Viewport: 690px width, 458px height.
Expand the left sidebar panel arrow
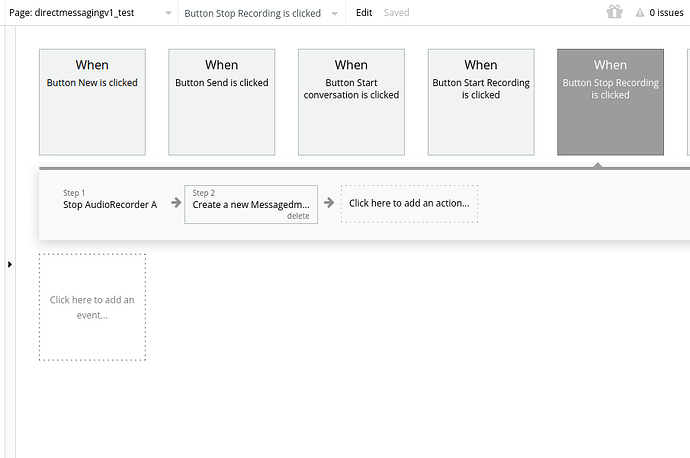point(10,264)
